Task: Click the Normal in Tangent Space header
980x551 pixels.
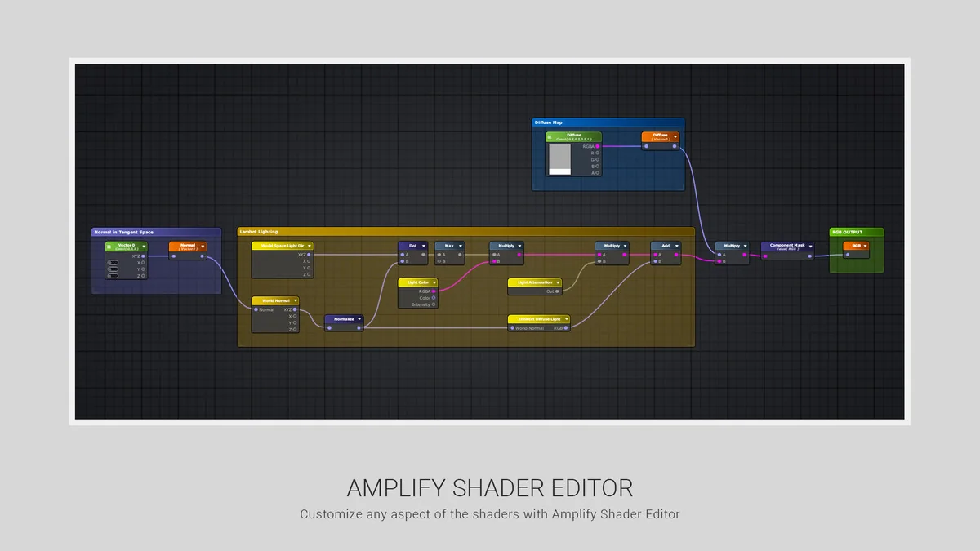Action: click(x=156, y=232)
